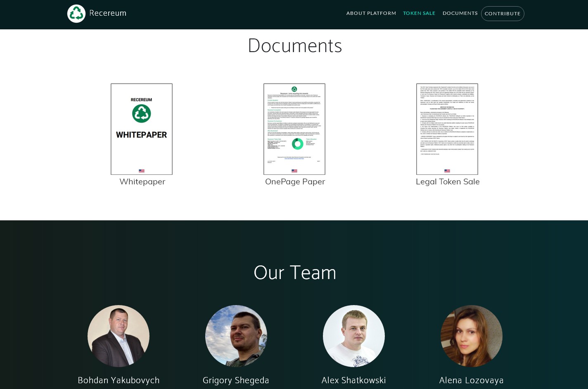The width and height of the screenshot is (588, 389).
Task: Click the Our Team section heading
Action: pyautogui.click(x=295, y=273)
